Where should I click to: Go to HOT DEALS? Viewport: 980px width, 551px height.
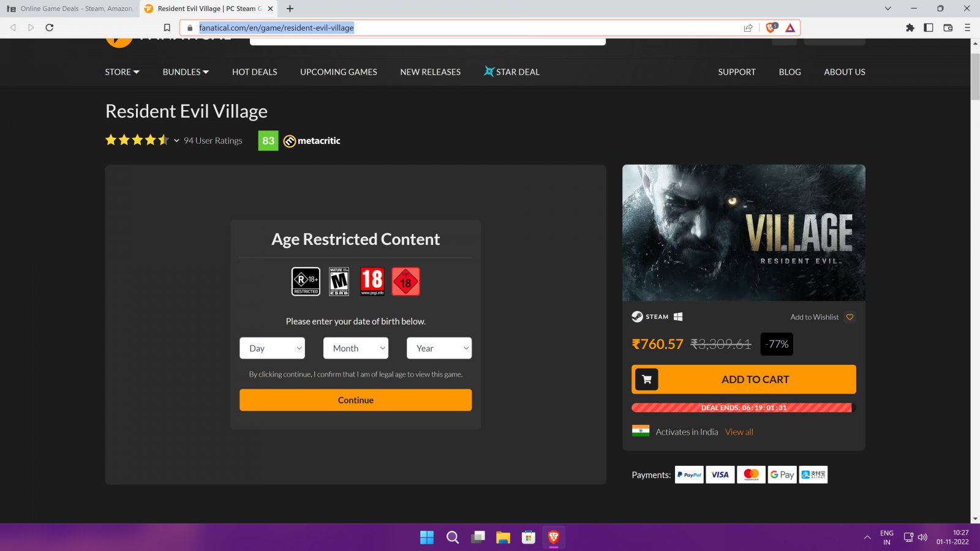coord(255,72)
